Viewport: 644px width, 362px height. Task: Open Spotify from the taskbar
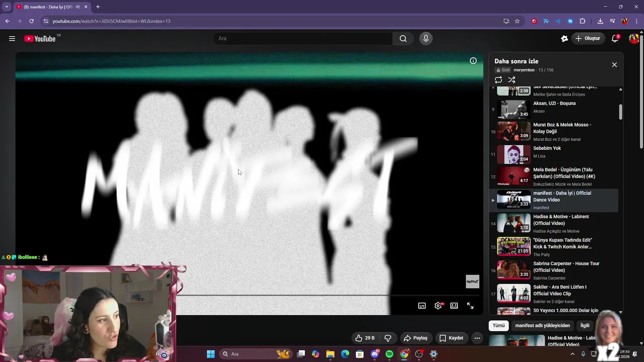(x=389, y=354)
